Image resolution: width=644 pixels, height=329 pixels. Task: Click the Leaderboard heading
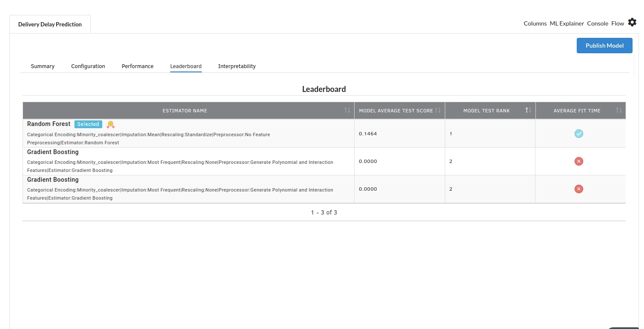pos(324,89)
